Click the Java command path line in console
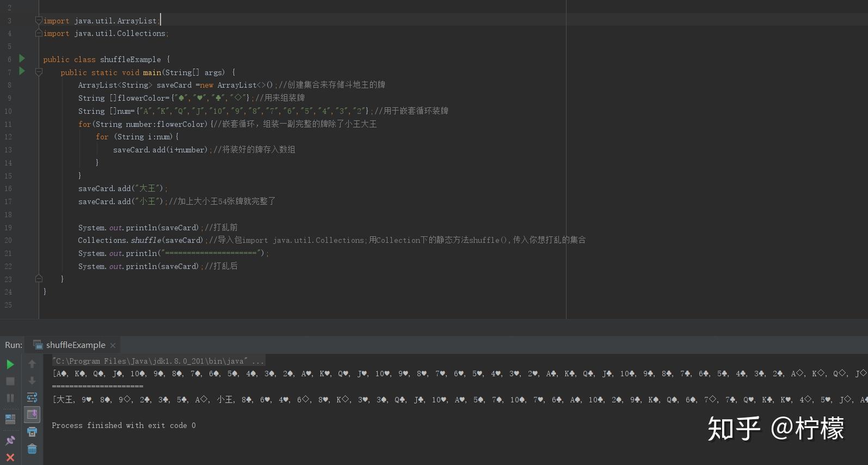The image size is (868, 465). 158,361
